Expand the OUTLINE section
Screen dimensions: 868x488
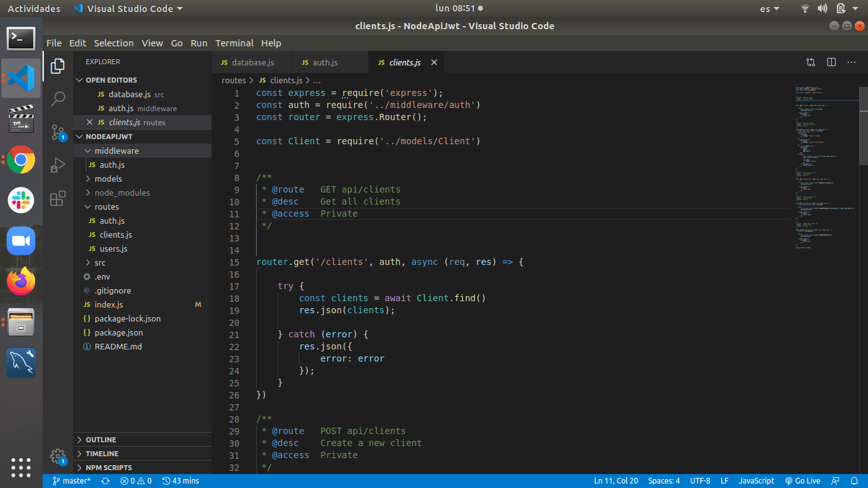click(100, 440)
